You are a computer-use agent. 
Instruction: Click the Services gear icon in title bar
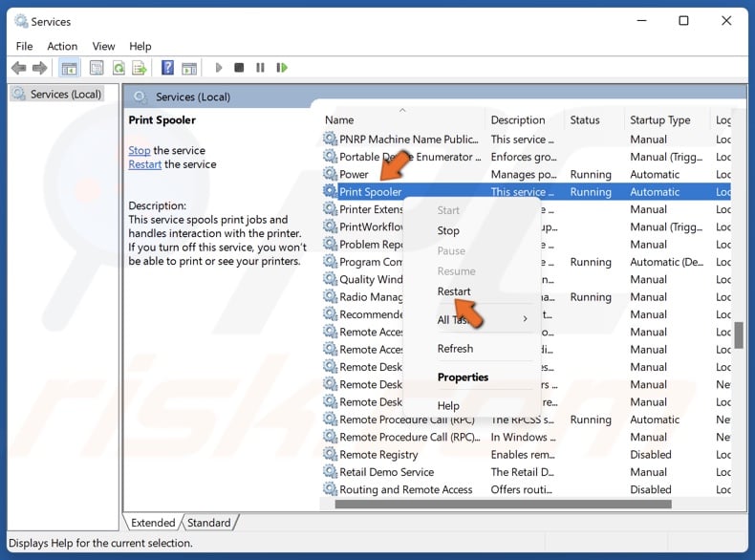pos(21,21)
